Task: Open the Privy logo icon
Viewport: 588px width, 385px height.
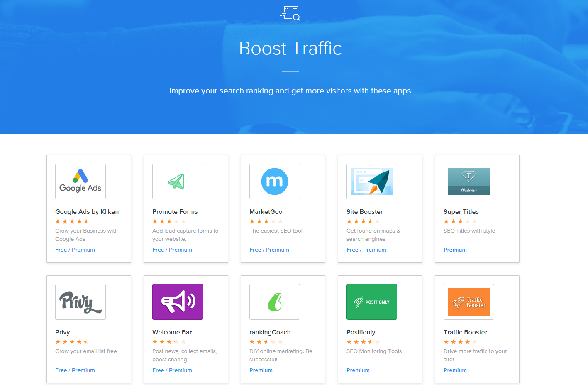Action: (81, 302)
